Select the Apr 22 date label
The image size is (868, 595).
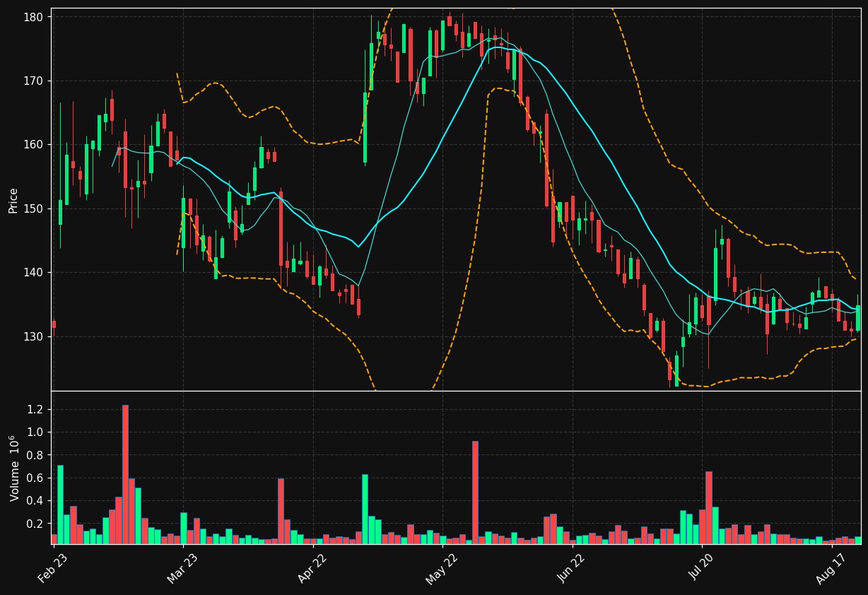(312, 567)
